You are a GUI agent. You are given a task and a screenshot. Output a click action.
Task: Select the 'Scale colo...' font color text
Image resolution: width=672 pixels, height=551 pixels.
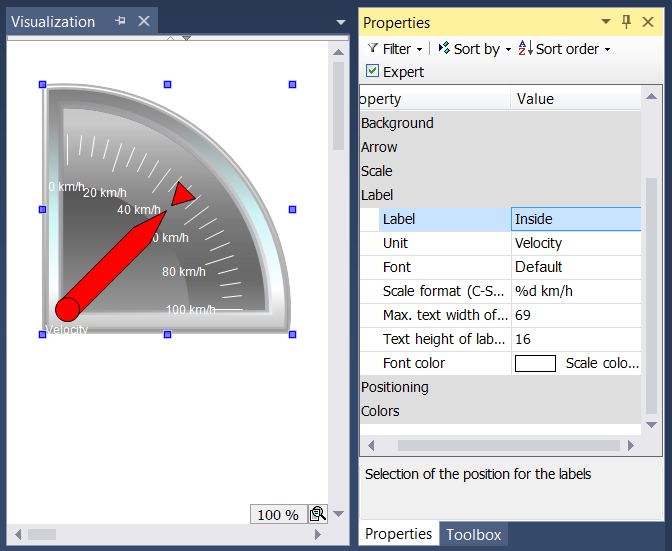point(602,363)
